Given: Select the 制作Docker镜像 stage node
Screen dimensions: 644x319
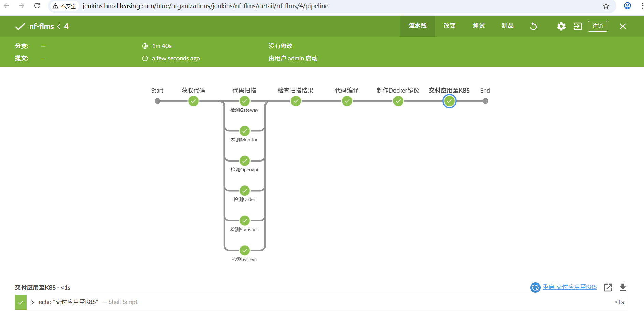Looking at the screenshot, I should (x=398, y=101).
